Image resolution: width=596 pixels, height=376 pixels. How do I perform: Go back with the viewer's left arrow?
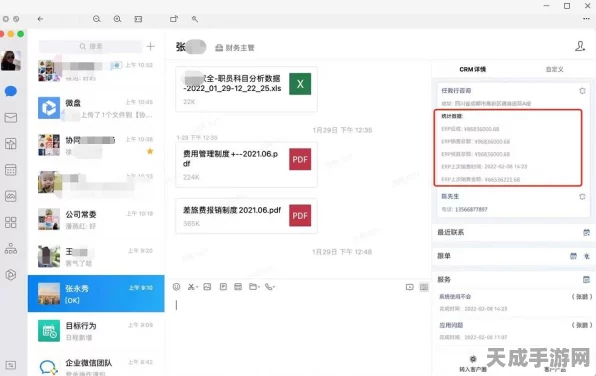(40, 19)
